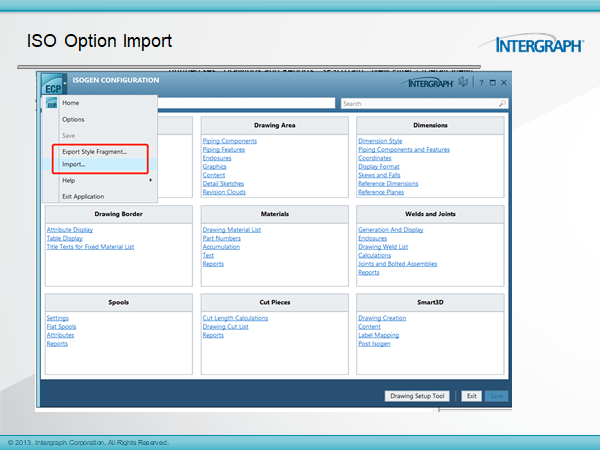Screen dimensions: 600x450
Task: Open the Dimension Style link
Action: [380, 141]
